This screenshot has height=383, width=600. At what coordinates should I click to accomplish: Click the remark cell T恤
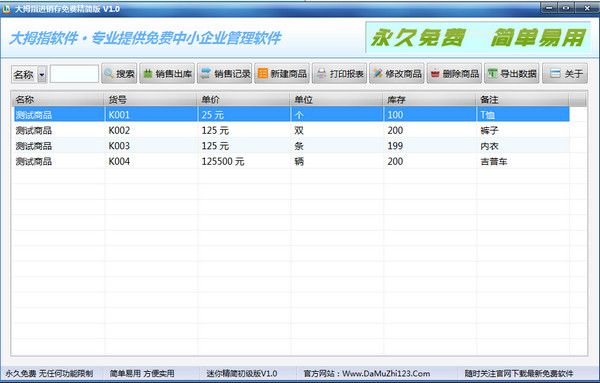488,115
